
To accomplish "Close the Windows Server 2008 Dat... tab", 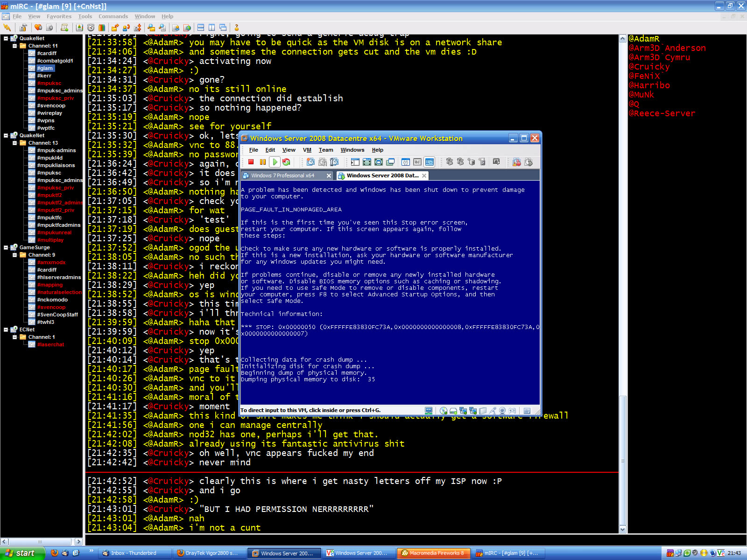I will click(x=424, y=176).
